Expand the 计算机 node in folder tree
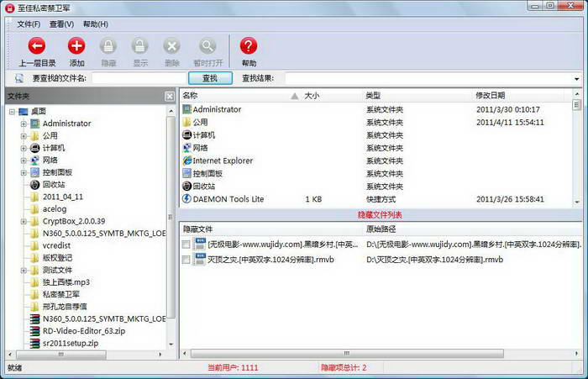The image size is (588, 379). pyautogui.click(x=24, y=148)
